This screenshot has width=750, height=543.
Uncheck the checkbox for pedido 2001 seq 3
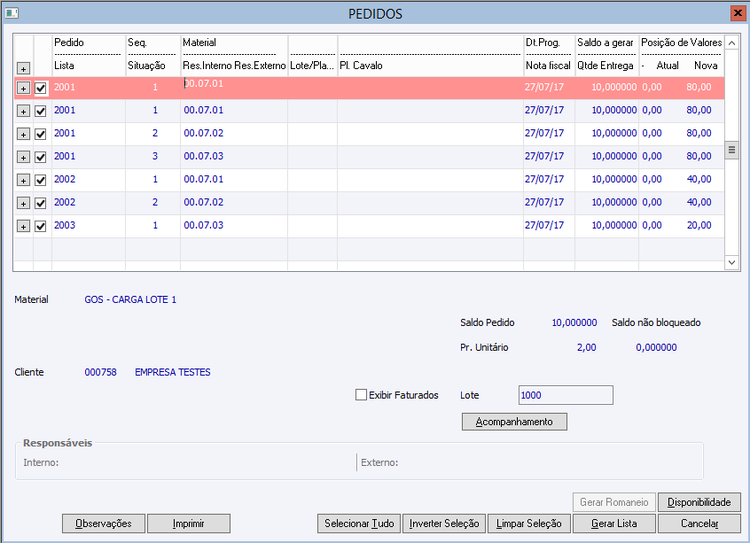41,157
